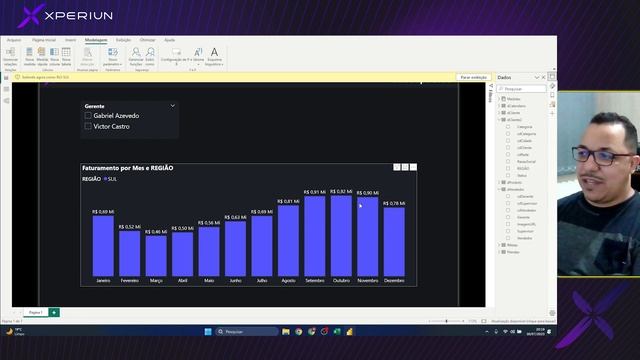Switch to Table view in left sidebar
The image size is (640, 360).
(6, 89)
